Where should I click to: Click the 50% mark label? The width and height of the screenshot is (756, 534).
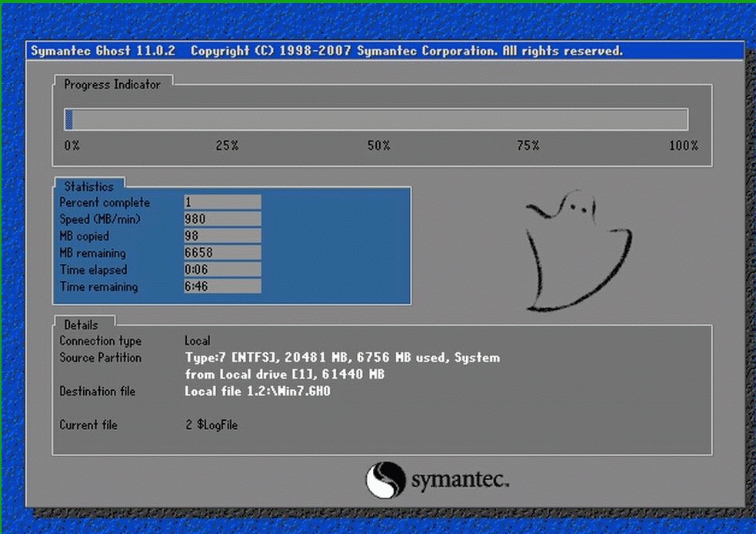(x=378, y=145)
